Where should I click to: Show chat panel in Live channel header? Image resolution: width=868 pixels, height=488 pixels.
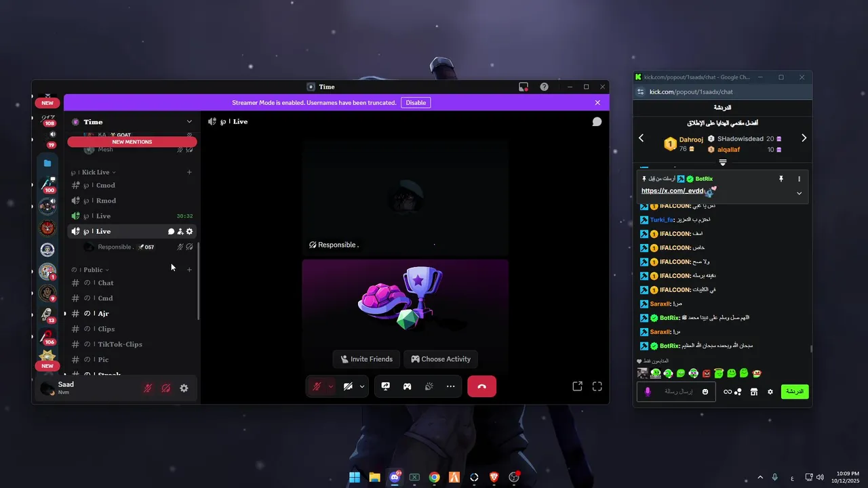point(597,122)
